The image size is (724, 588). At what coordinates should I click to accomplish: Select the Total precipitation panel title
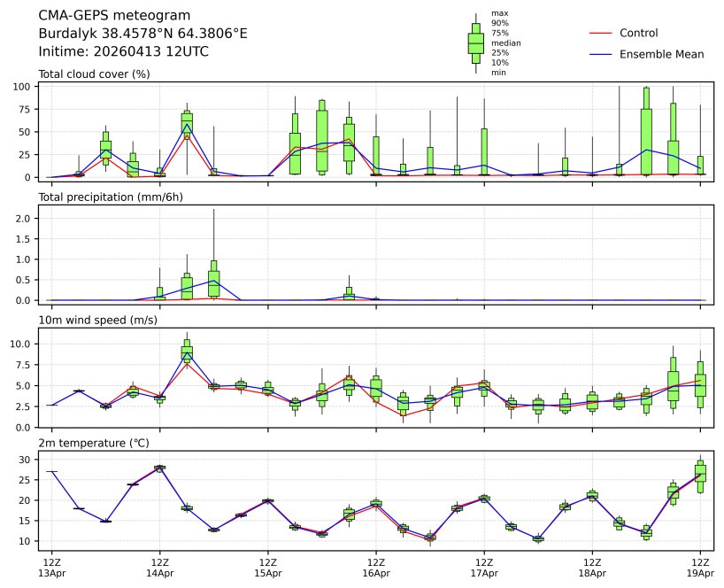click(110, 197)
